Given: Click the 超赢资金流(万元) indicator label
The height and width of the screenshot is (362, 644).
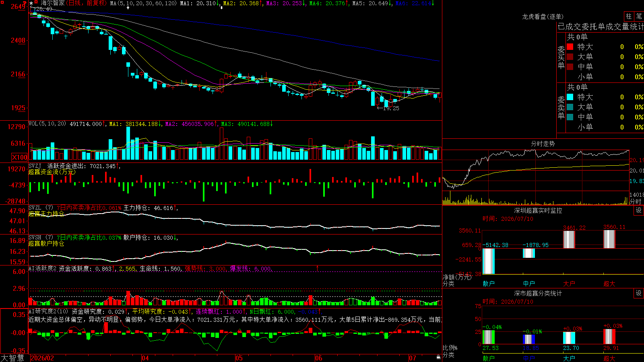Looking at the screenshot, I should click(x=52, y=172).
